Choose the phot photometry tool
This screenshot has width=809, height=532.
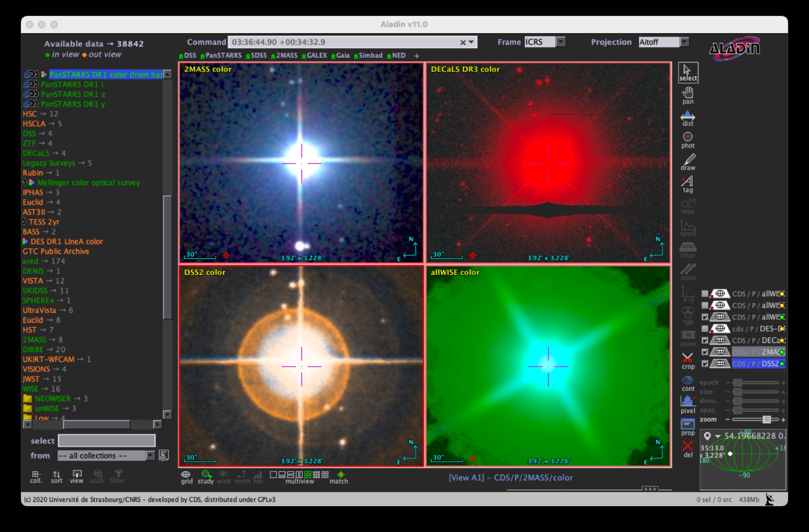point(688,140)
